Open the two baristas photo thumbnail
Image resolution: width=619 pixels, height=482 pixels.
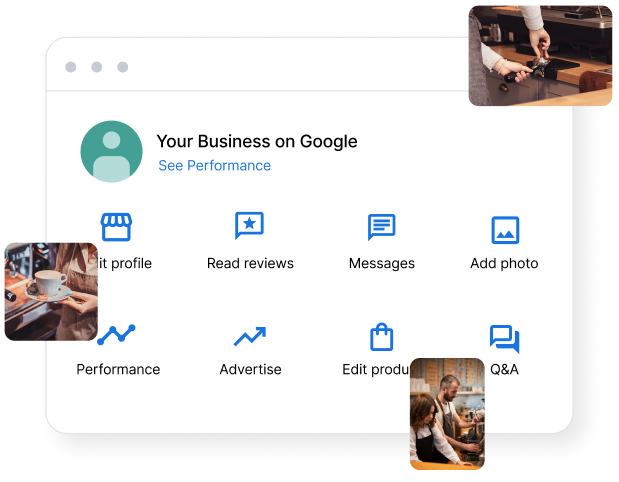click(x=447, y=414)
